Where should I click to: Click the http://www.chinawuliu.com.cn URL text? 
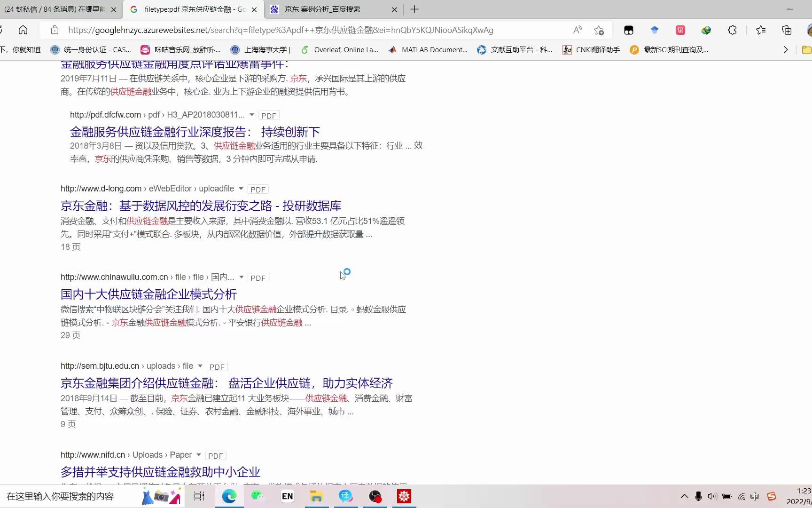pos(114,277)
